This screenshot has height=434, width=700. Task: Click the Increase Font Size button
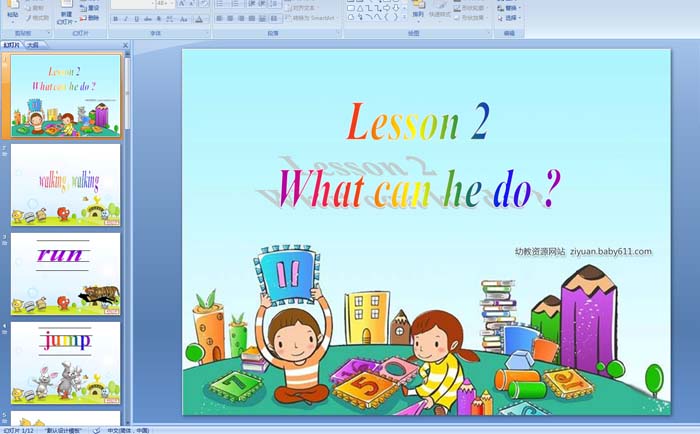(x=181, y=4)
